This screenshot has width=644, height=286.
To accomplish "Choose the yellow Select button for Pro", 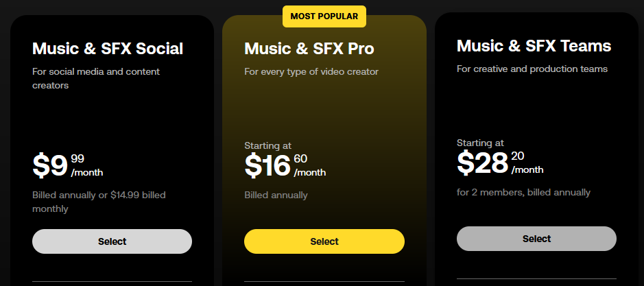I will [x=324, y=241].
